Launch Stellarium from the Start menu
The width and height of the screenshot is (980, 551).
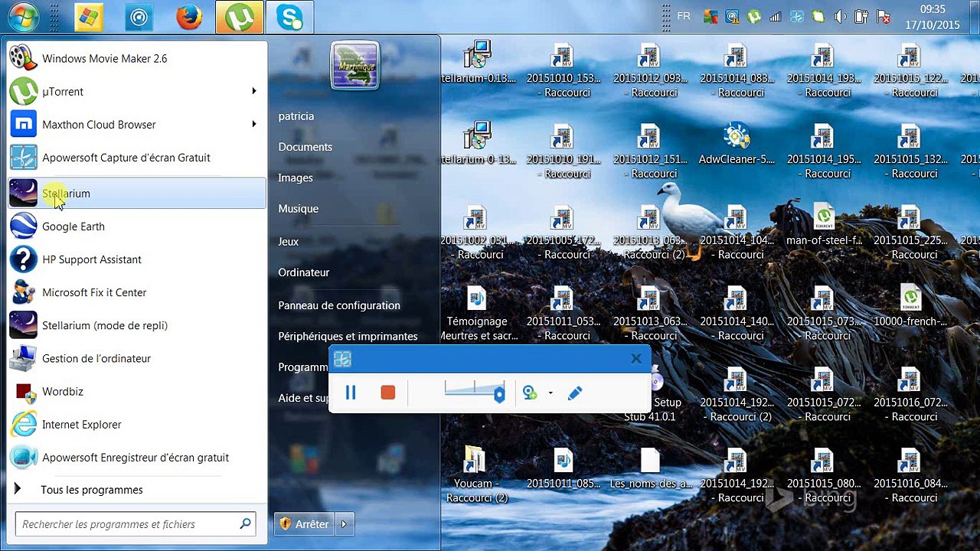[66, 194]
